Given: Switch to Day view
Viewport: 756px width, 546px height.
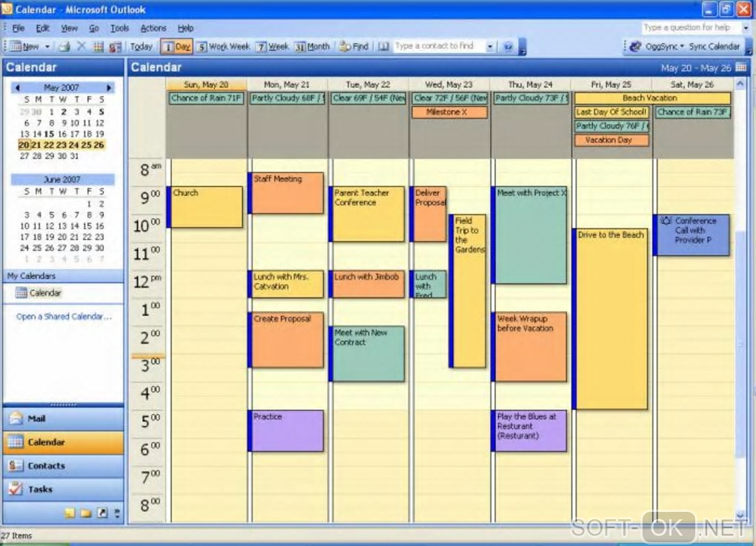Looking at the screenshot, I should coord(177,46).
